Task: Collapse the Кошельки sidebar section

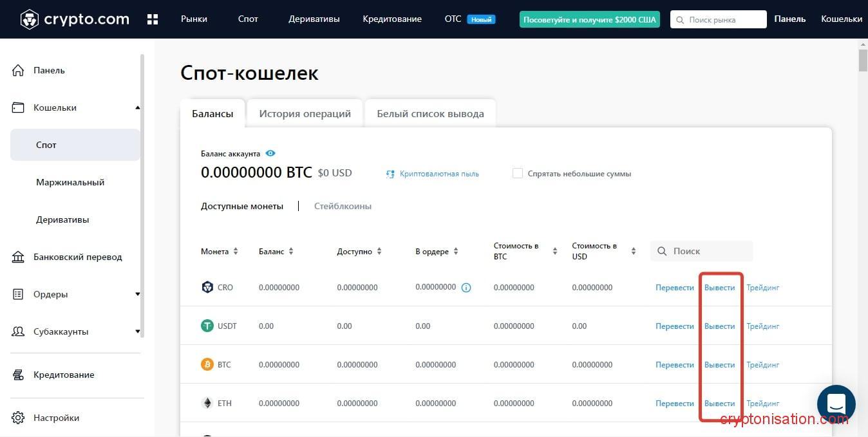Action: point(137,107)
